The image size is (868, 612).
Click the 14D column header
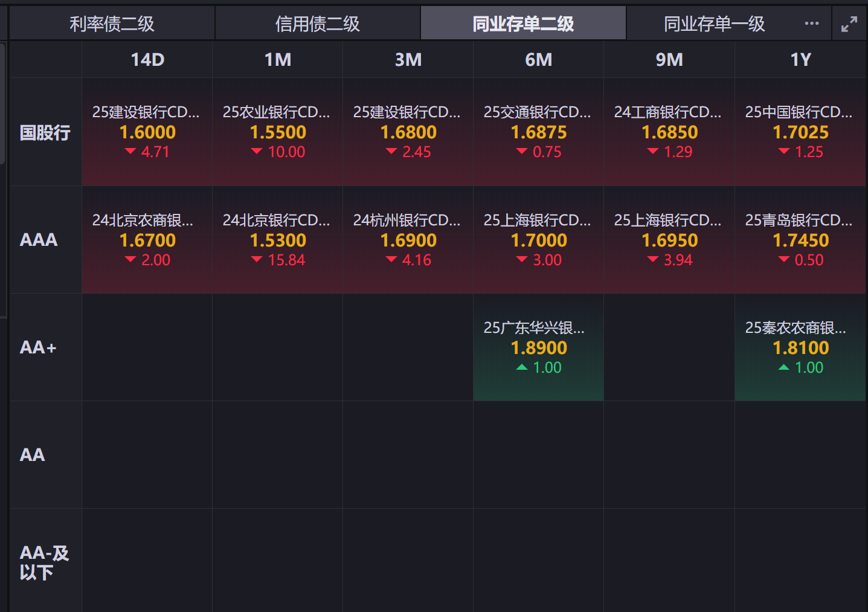click(x=147, y=59)
